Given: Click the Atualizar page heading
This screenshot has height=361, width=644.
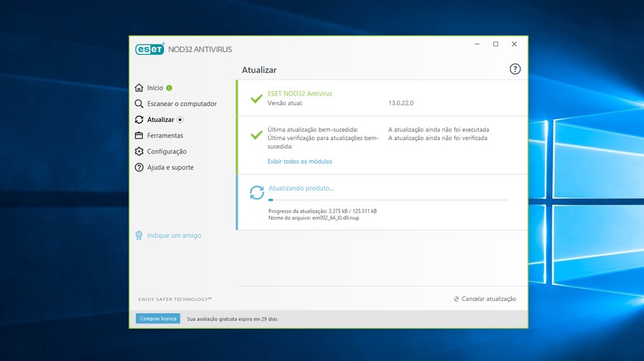Looking at the screenshot, I should tap(259, 70).
